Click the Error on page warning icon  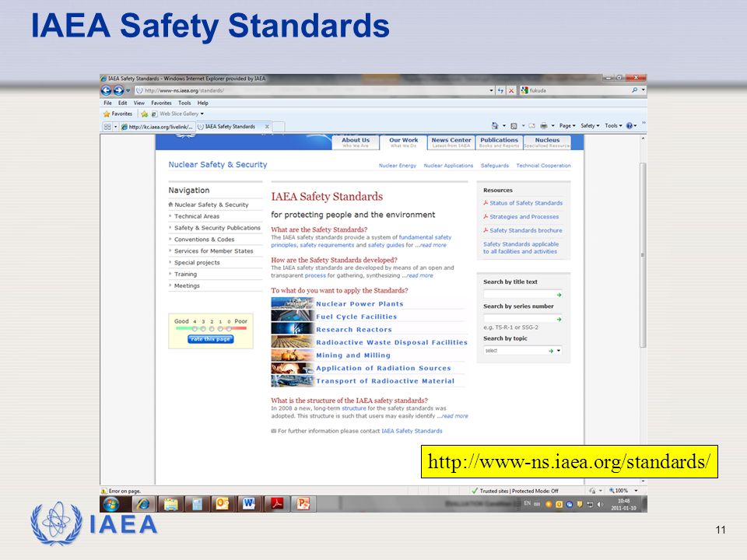pyautogui.click(x=103, y=491)
